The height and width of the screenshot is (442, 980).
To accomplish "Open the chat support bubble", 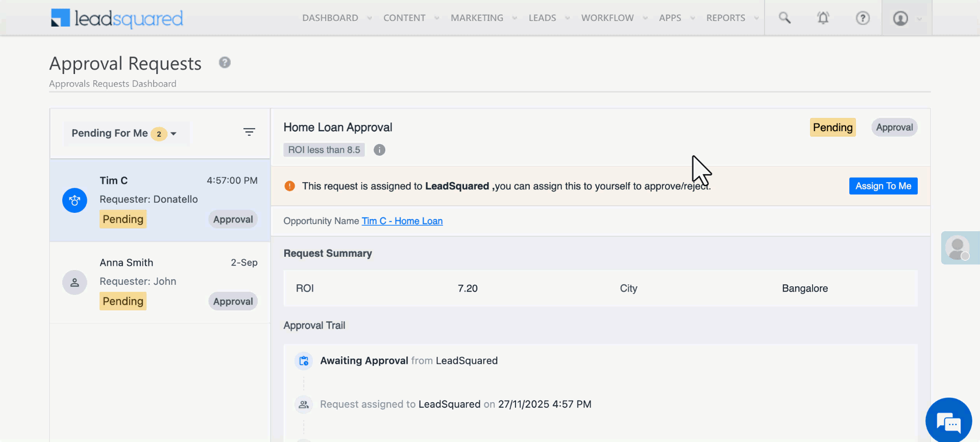I will pyautogui.click(x=948, y=421).
